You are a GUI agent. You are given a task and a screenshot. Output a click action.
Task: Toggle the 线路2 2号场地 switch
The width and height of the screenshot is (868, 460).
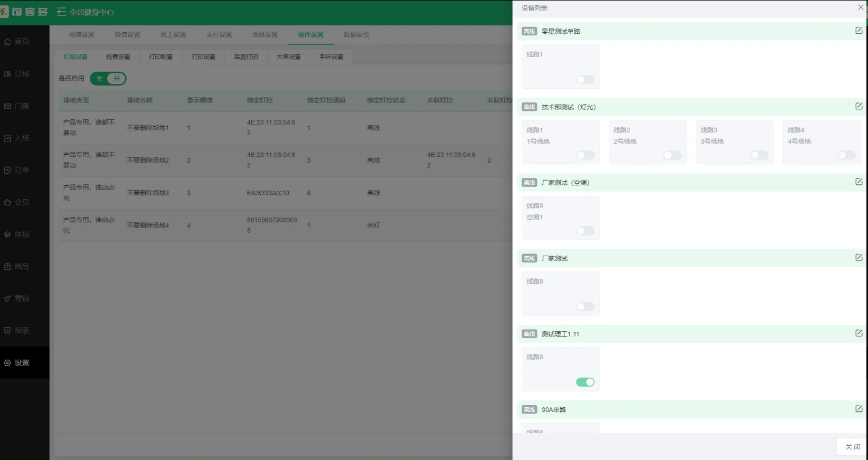coord(672,155)
